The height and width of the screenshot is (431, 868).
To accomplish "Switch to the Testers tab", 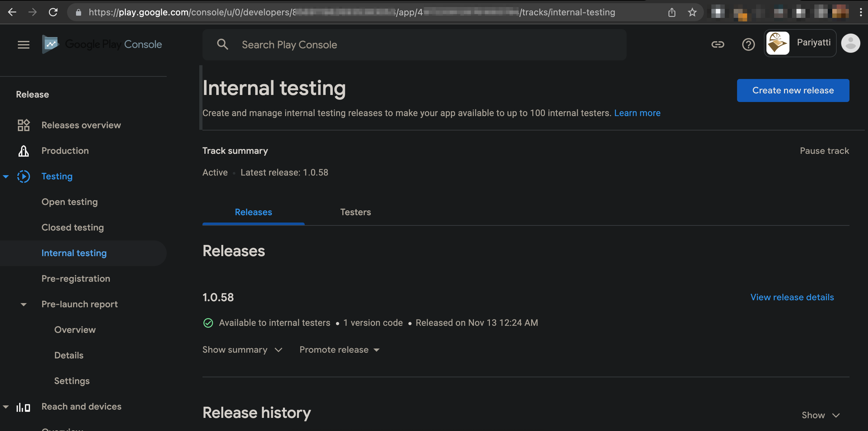I will 355,212.
